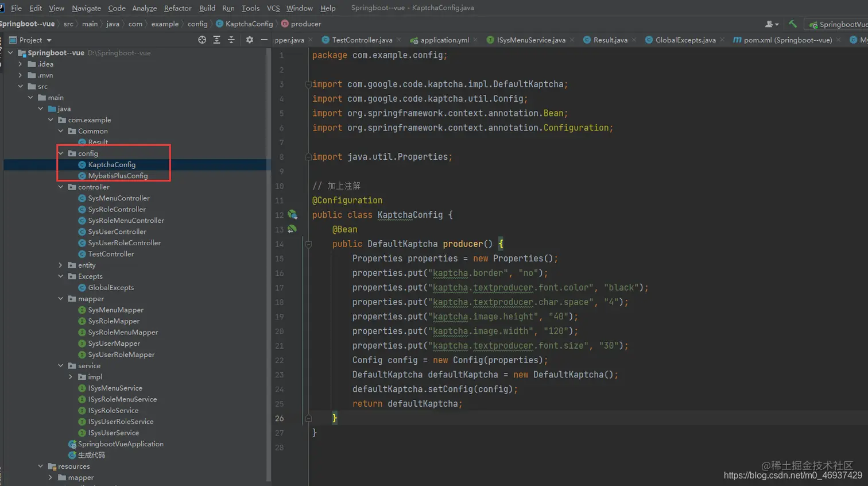Viewport: 868px width, 486px height.
Task: Click line number 26 in the gutter
Action: pos(279,418)
